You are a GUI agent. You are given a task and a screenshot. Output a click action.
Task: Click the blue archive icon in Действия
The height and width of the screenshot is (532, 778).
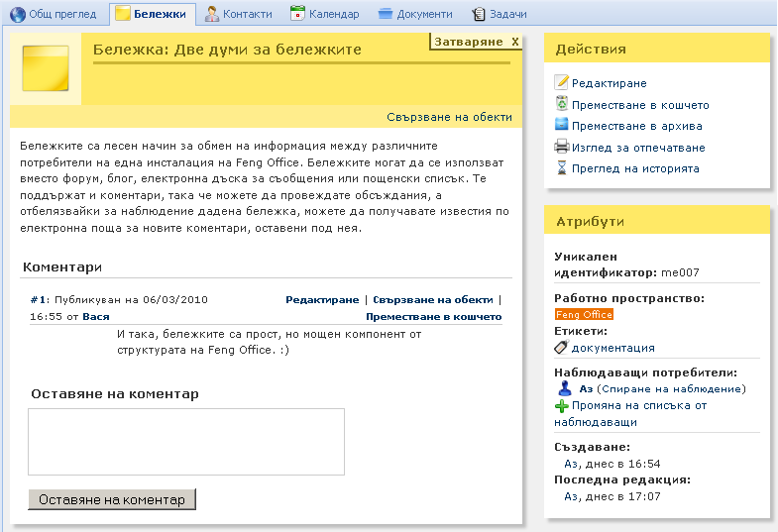(562, 126)
